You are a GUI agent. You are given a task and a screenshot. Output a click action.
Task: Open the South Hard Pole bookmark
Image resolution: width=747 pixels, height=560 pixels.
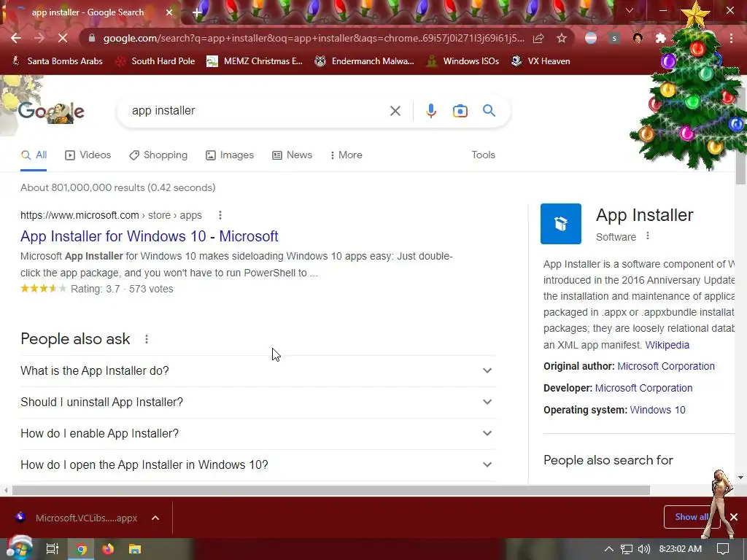tap(156, 61)
